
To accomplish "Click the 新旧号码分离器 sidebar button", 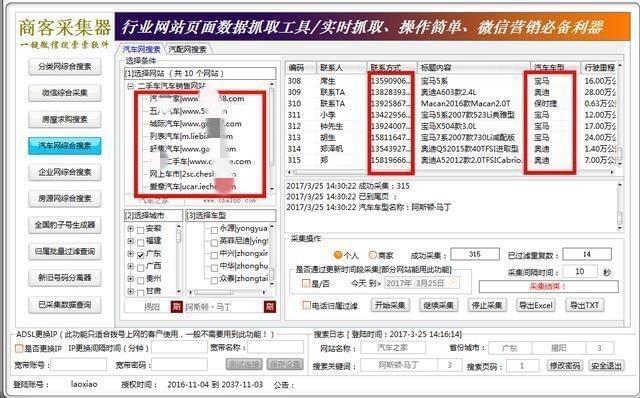I will coord(64,278).
